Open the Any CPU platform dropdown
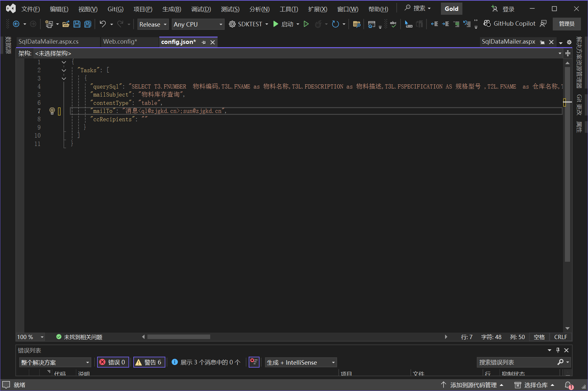The height and width of the screenshot is (391, 588). (197, 24)
